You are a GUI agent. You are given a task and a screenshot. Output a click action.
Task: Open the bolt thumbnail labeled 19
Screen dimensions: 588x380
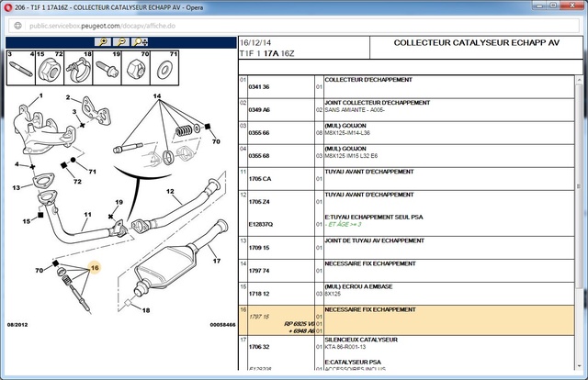(107, 68)
